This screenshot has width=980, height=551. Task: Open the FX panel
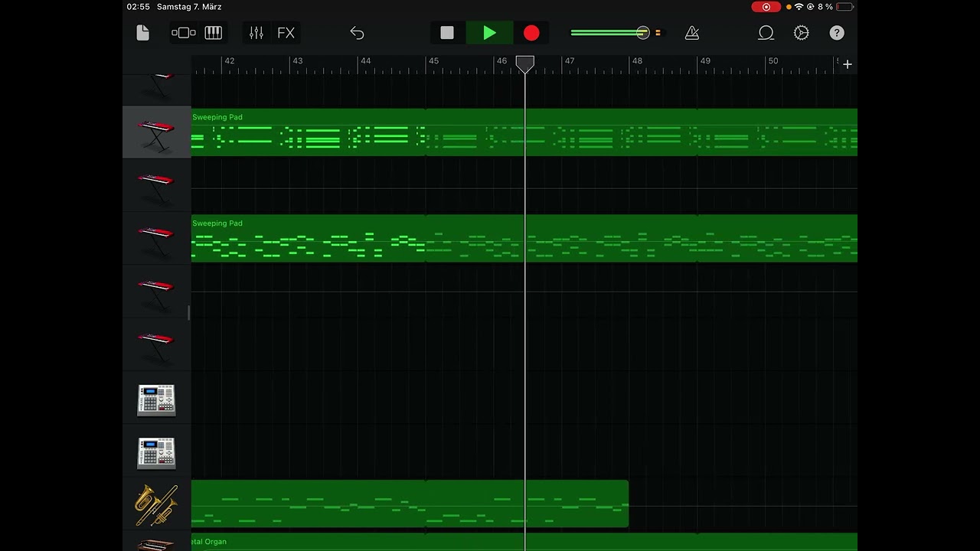click(x=286, y=33)
